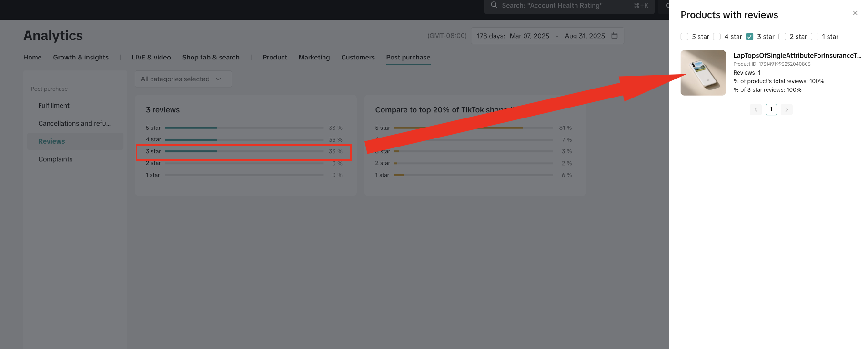Open the date range calendar icon
The width and height of the screenshot is (868, 354).
pos(615,36)
